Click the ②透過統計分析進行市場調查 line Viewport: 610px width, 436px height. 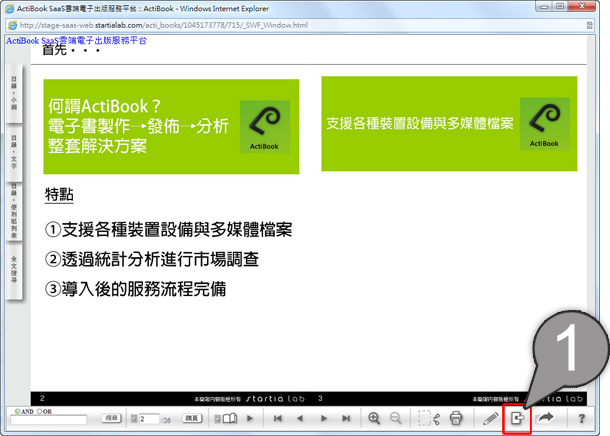point(152,259)
